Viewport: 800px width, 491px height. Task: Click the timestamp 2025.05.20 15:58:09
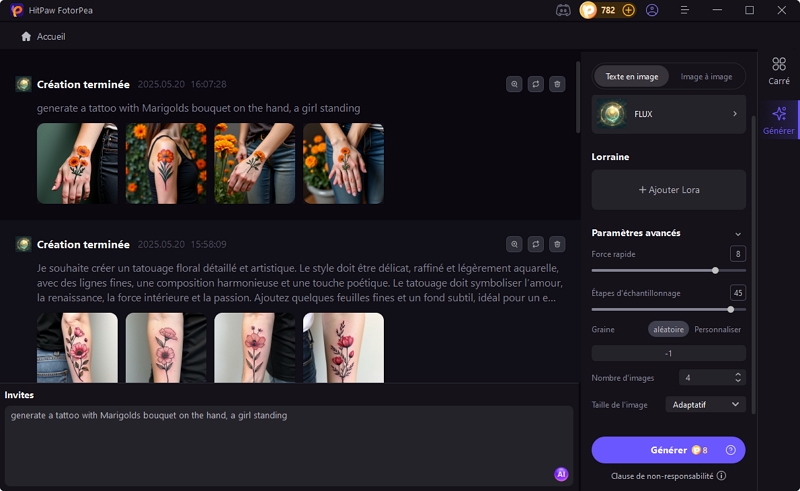coord(182,244)
